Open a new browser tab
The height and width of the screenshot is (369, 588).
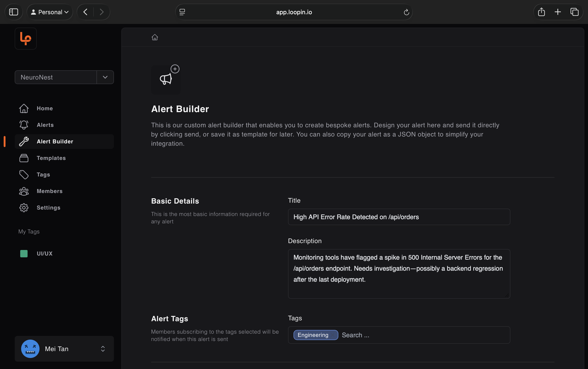558,12
